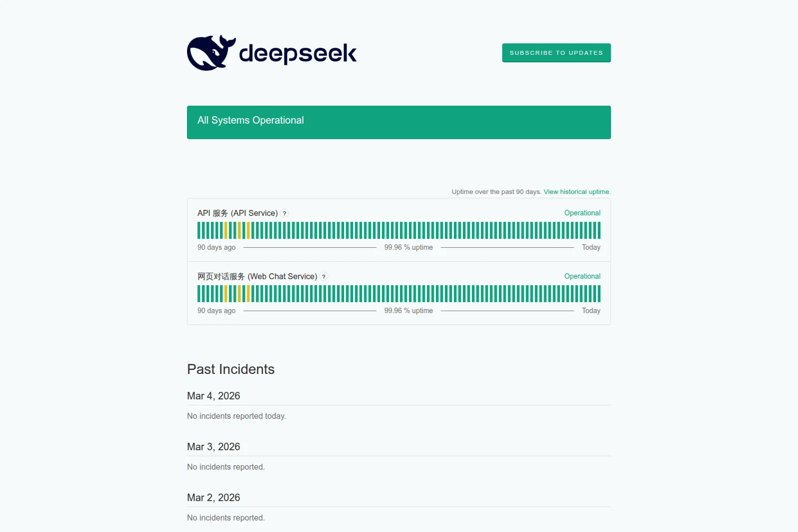The width and height of the screenshot is (798, 532).
Task: Select the Past Incidents heading
Action: [230, 369]
